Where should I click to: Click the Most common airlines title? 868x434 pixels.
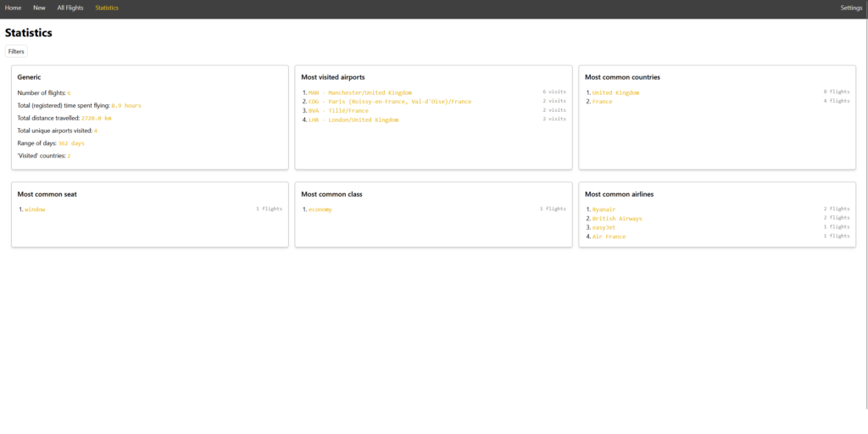620,194
